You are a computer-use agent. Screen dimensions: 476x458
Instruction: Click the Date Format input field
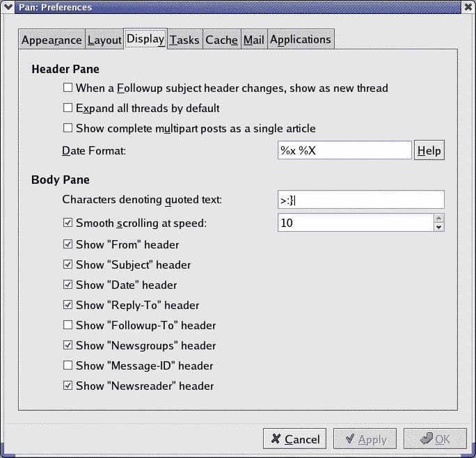point(344,150)
